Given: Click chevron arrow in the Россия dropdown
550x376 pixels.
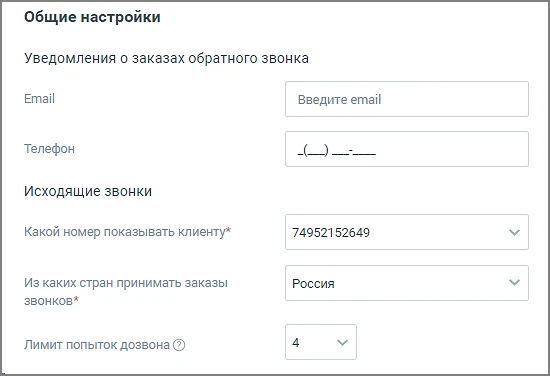Looking at the screenshot, I should (x=514, y=282).
